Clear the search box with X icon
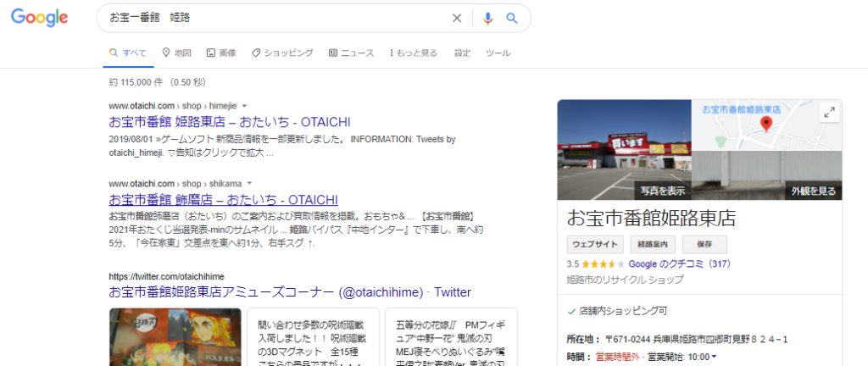The image size is (868, 366). 457,19
